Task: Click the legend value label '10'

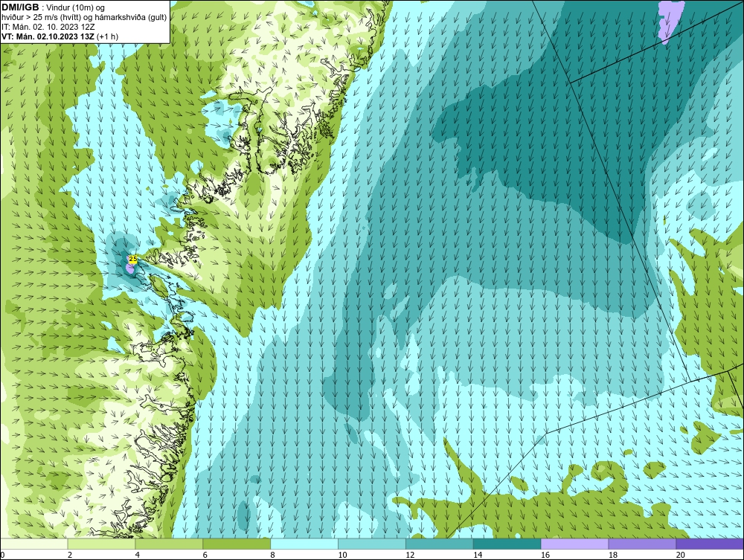Action: [x=342, y=555]
